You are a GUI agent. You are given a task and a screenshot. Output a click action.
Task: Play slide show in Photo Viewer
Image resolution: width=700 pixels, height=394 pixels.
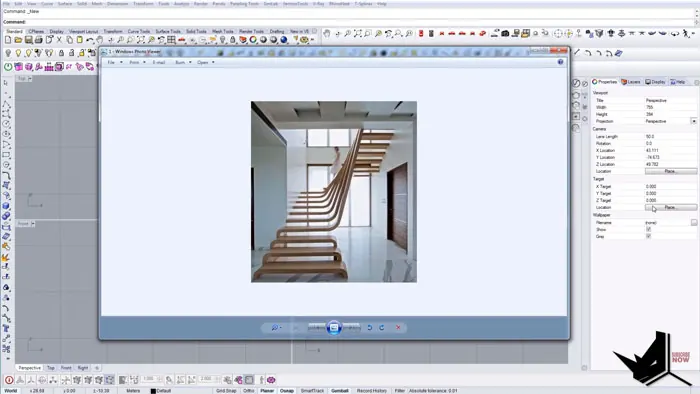(334, 328)
